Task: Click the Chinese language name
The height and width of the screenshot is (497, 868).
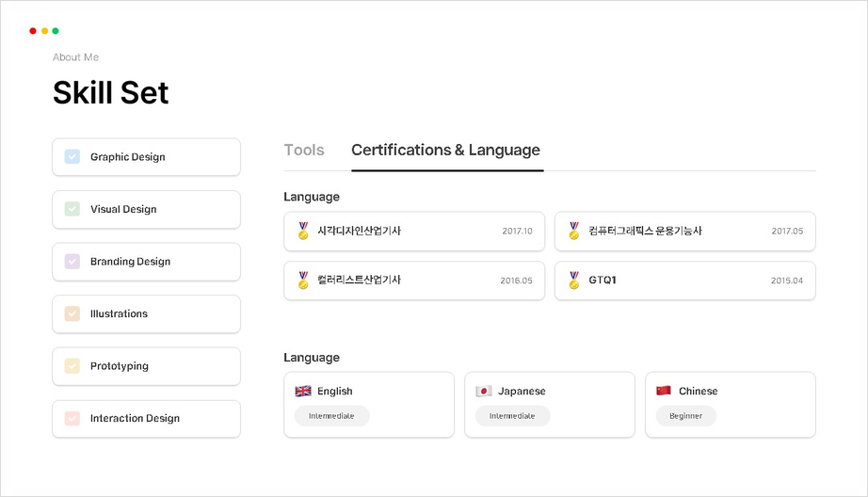Action: click(x=698, y=392)
